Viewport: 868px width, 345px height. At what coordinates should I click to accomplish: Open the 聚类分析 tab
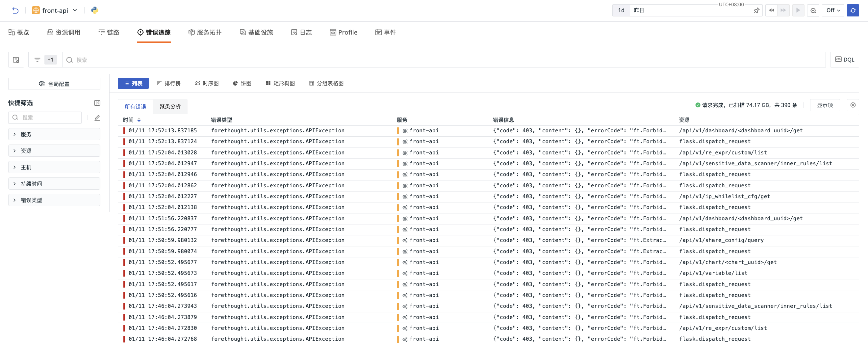(x=170, y=107)
